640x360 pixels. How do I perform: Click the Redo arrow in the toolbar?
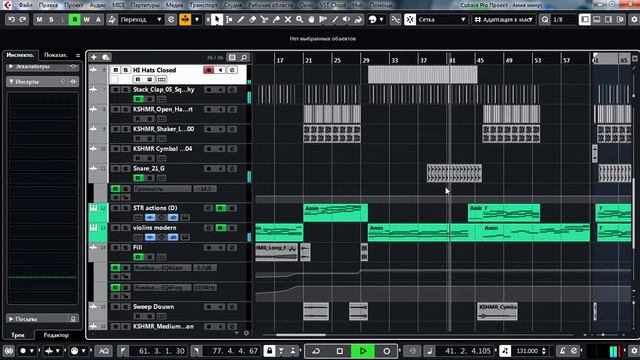point(23,20)
